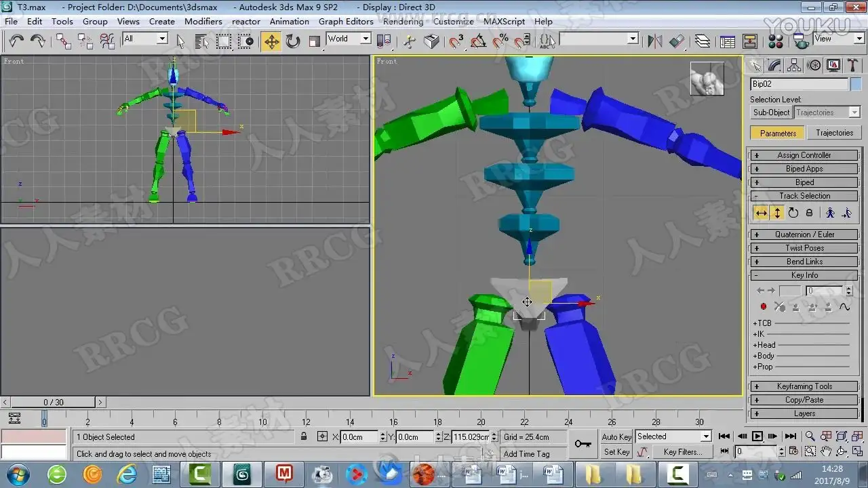Click the Trajectories button
The width and height of the screenshot is (868, 488).
point(834,133)
